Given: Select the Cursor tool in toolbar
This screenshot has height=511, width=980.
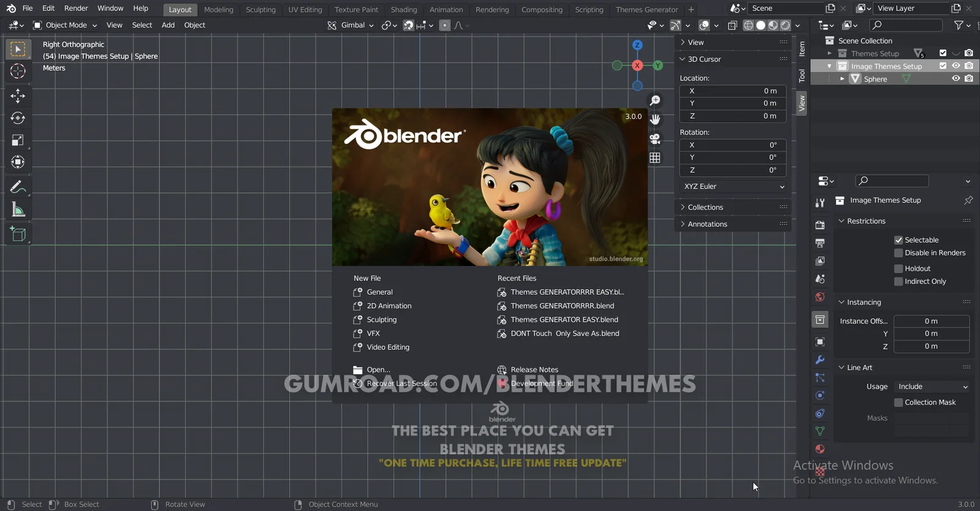Looking at the screenshot, I should tap(18, 71).
